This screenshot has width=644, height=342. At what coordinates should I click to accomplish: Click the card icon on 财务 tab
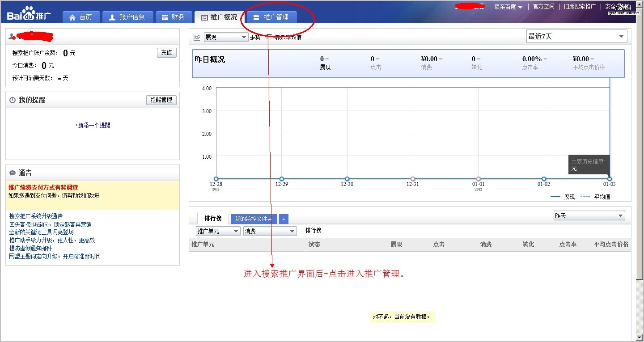coord(165,17)
